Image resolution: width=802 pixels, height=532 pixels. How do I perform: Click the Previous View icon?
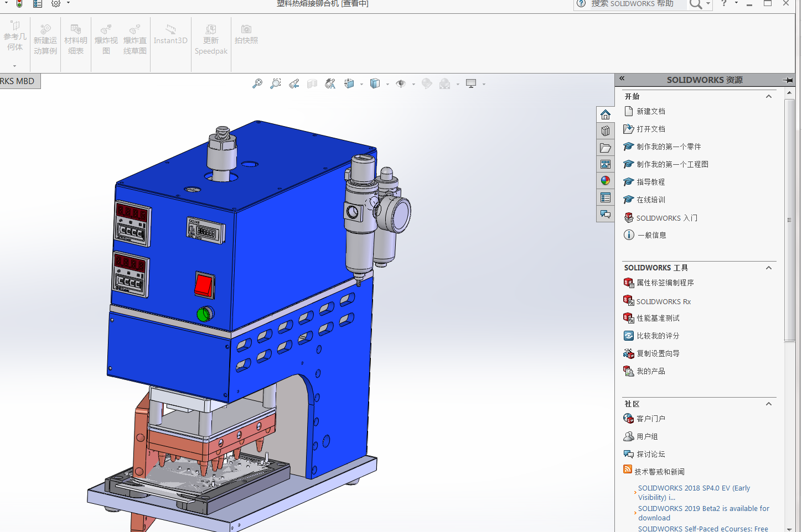(294, 84)
